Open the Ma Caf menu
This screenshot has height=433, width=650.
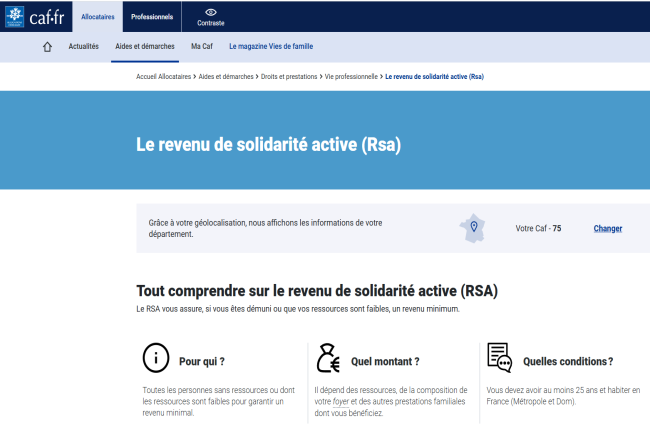203,46
